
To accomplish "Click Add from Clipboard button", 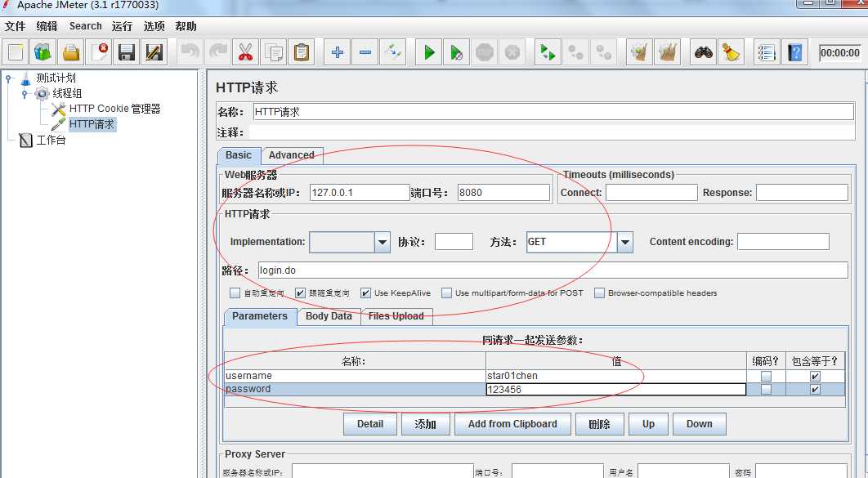I will (512, 424).
